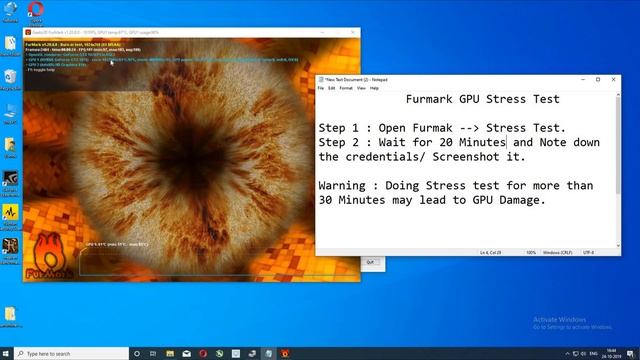Click the taskbar search box
Screen dimensions: 640x360
click(x=71, y=353)
